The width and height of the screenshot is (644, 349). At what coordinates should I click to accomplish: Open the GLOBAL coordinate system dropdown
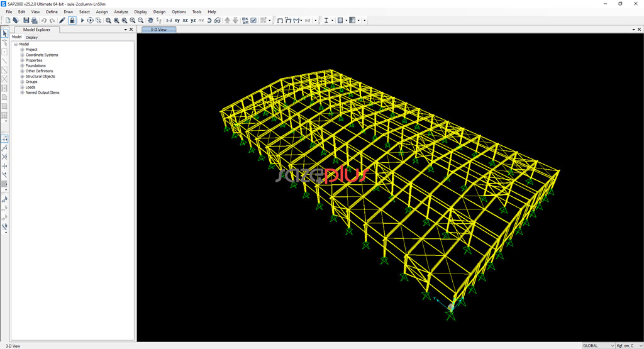click(x=598, y=346)
